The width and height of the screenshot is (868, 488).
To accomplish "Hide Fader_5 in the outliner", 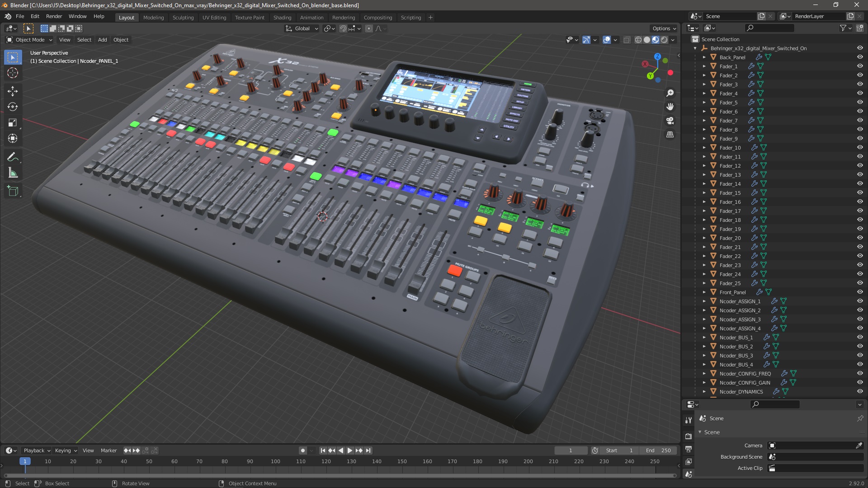I will (x=860, y=102).
